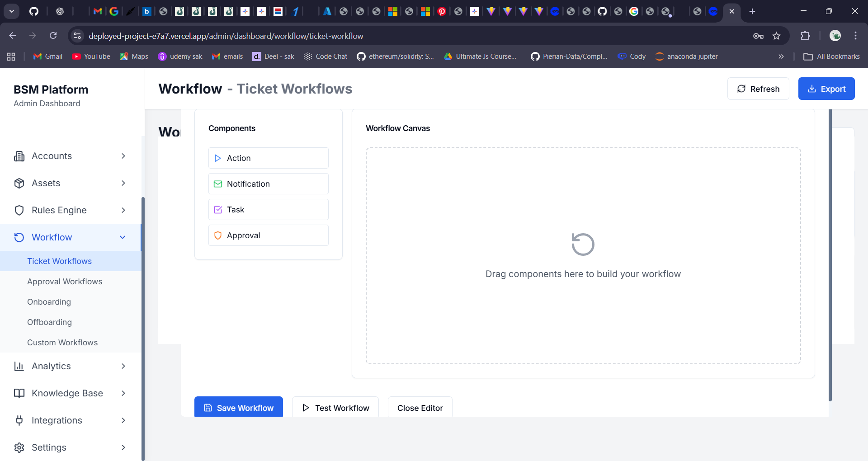Reload the page with browser refresh icon
This screenshot has width=868, height=461.
(53, 36)
